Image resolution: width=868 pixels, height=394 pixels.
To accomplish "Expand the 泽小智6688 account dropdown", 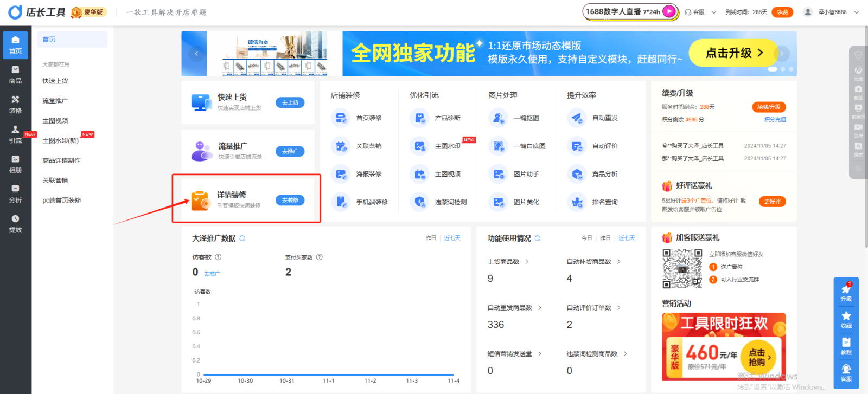I will (856, 12).
